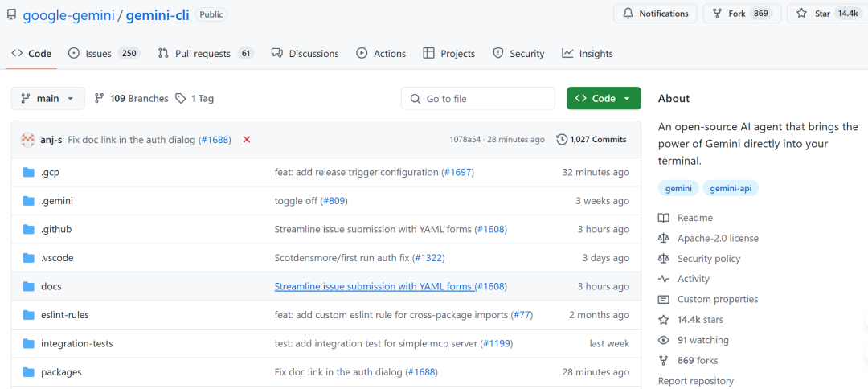
Task: Toggle Notifications for this repository
Action: [656, 14]
